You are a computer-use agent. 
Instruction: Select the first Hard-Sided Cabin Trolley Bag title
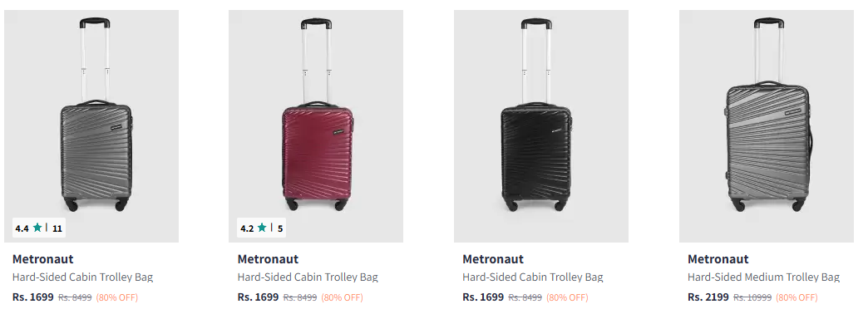tap(82, 277)
